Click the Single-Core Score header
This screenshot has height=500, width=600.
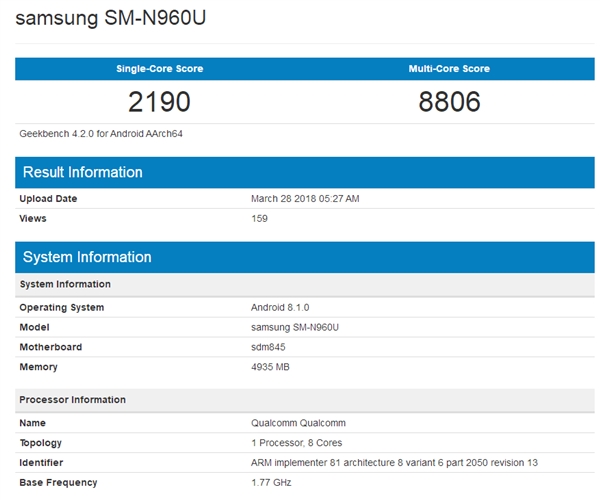[159, 69]
